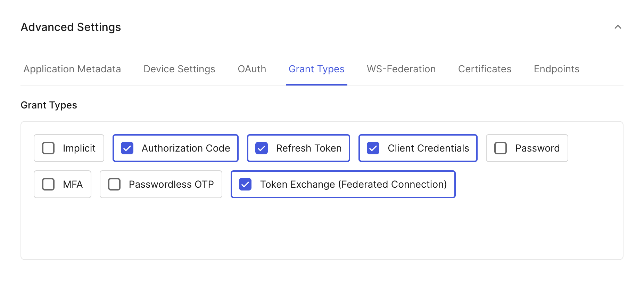Viewport: 644px width, 292px height.
Task: Go to the OAuth tab
Action: pyautogui.click(x=252, y=69)
